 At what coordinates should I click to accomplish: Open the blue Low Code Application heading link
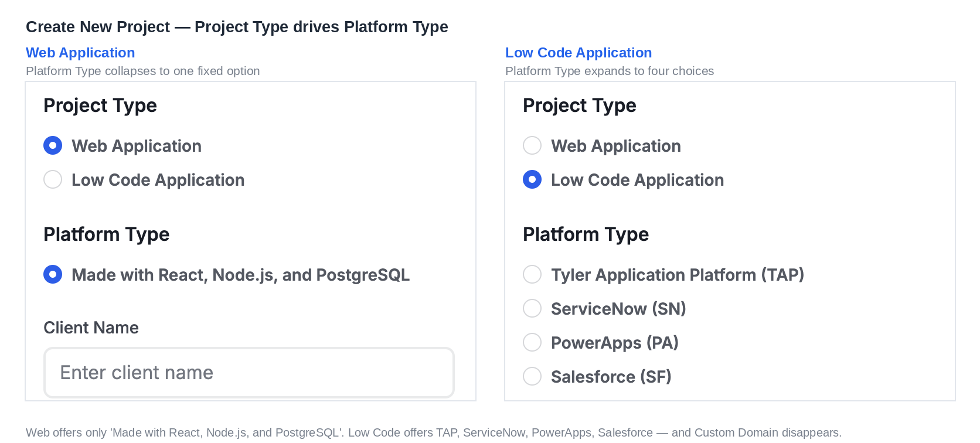coord(579,53)
